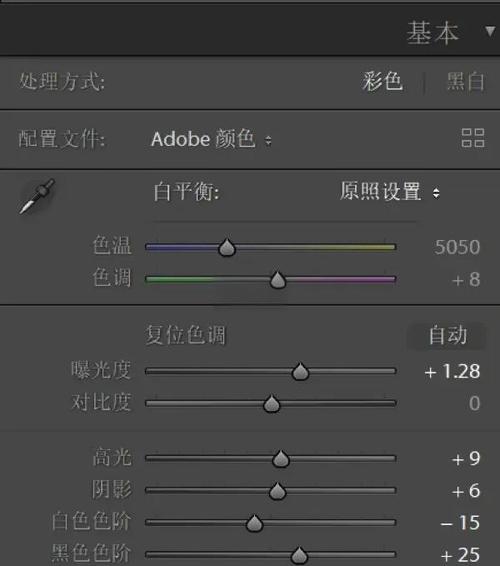Click the 对比度 slider handle
The height and width of the screenshot is (566, 500).
271,404
